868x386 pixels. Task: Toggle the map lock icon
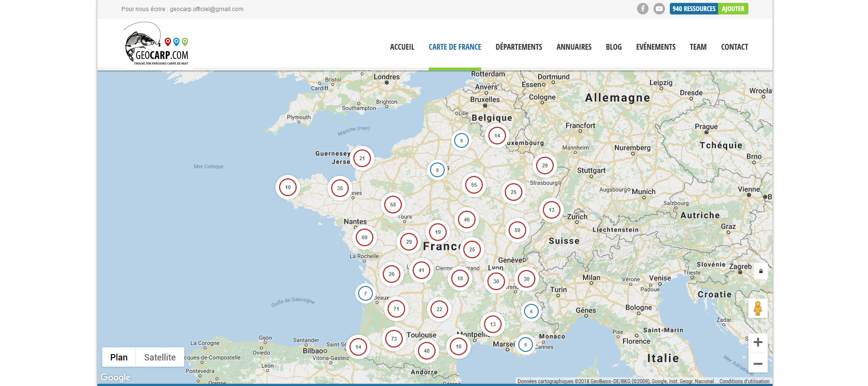click(761, 271)
